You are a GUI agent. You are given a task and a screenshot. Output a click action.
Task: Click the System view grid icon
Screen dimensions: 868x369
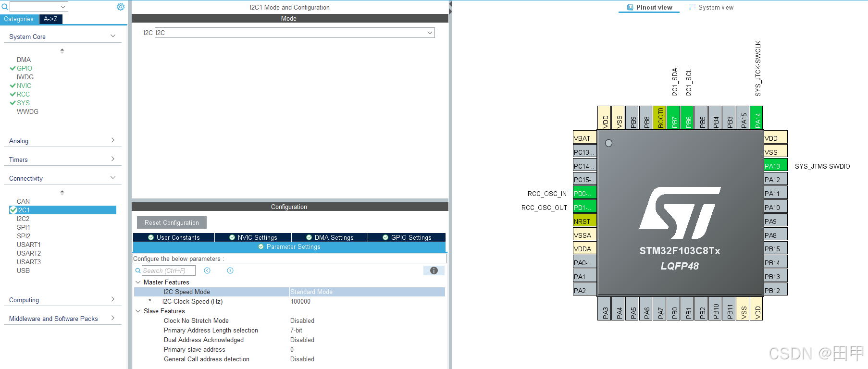pyautogui.click(x=693, y=7)
